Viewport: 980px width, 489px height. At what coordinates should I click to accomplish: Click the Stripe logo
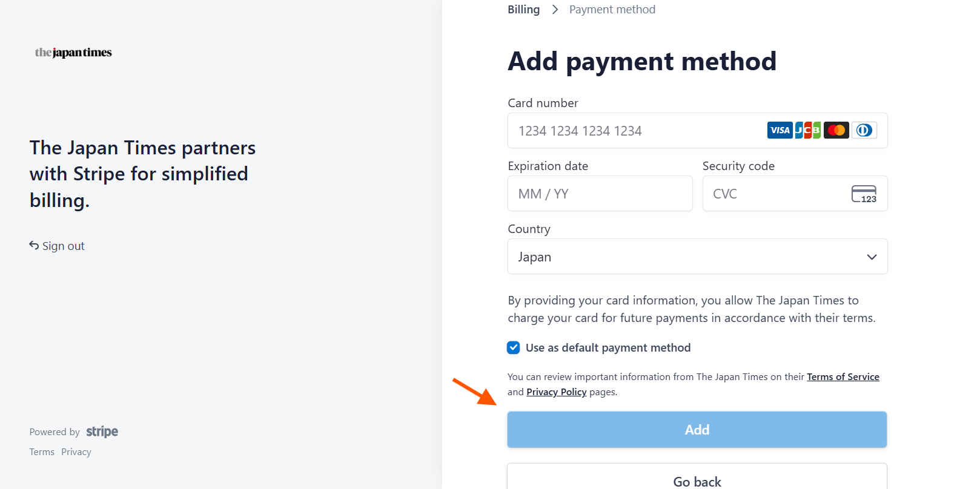coord(102,432)
